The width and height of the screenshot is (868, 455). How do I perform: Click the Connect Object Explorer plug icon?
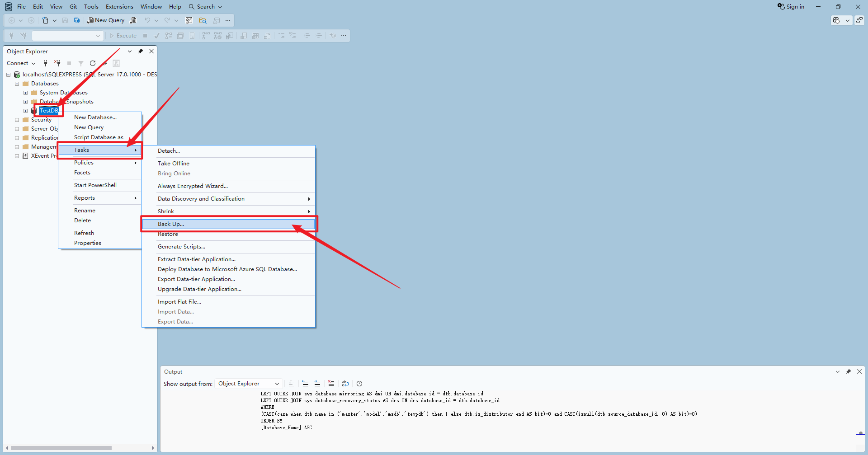click(46, 63)
